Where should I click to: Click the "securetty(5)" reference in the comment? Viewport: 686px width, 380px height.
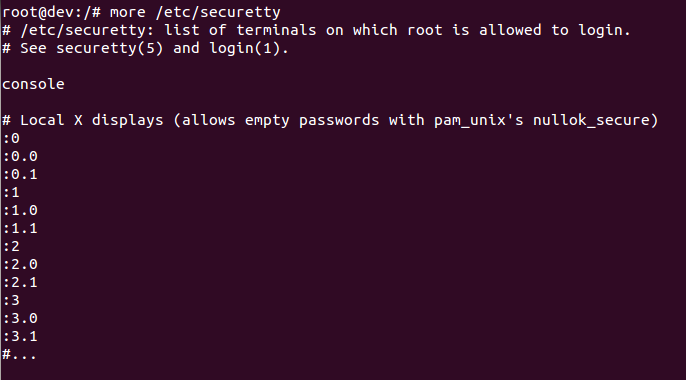click(x=110, y=48)
